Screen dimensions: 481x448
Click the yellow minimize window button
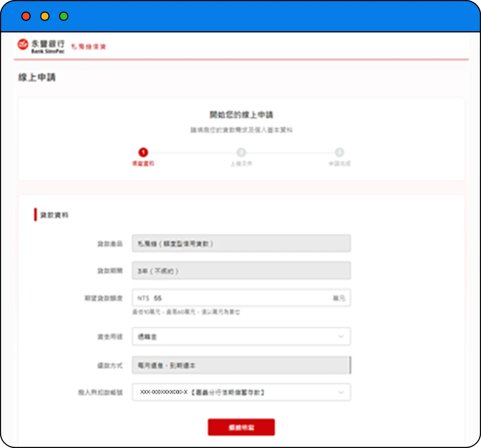[x=45, y=16]
